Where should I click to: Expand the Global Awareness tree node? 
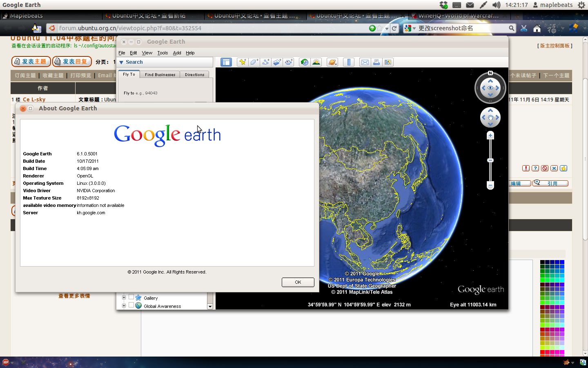(124, 305)
